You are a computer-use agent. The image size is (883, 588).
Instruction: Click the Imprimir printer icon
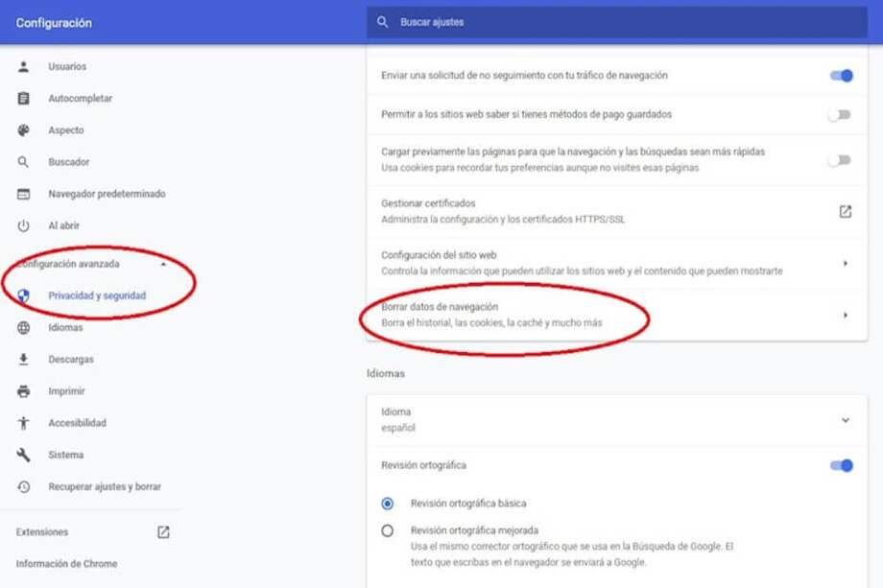tap(24, 391)
